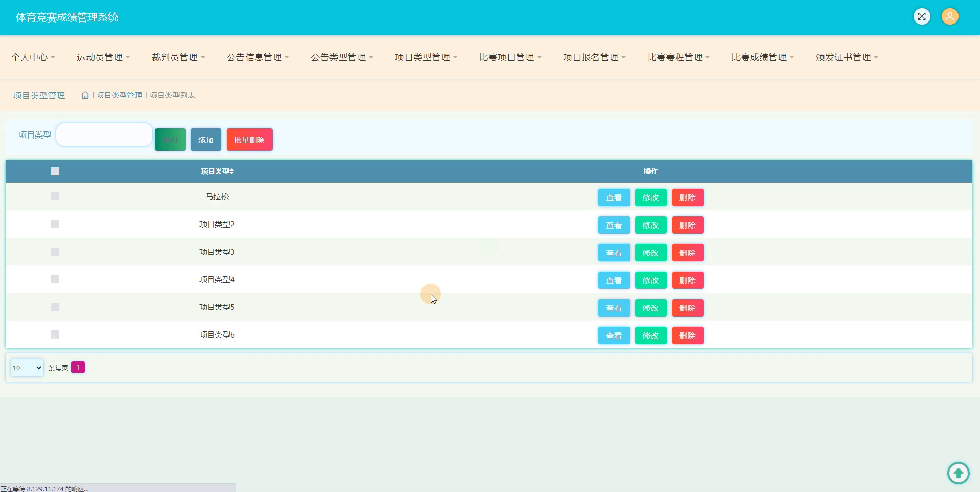Sort by 项目类型 column sort arrow

(232, 171)
